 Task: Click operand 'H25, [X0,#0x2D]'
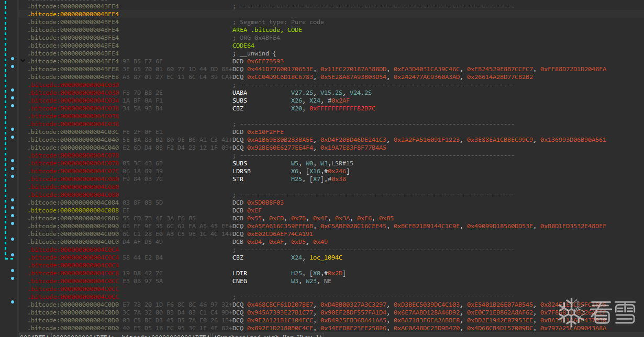pos(318,273)
